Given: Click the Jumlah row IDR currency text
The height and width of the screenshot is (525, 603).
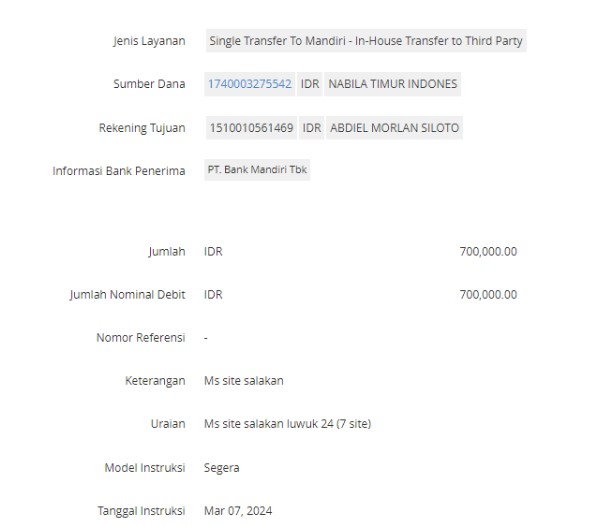Looking at the screenshot, I should (x=213, y=252).
